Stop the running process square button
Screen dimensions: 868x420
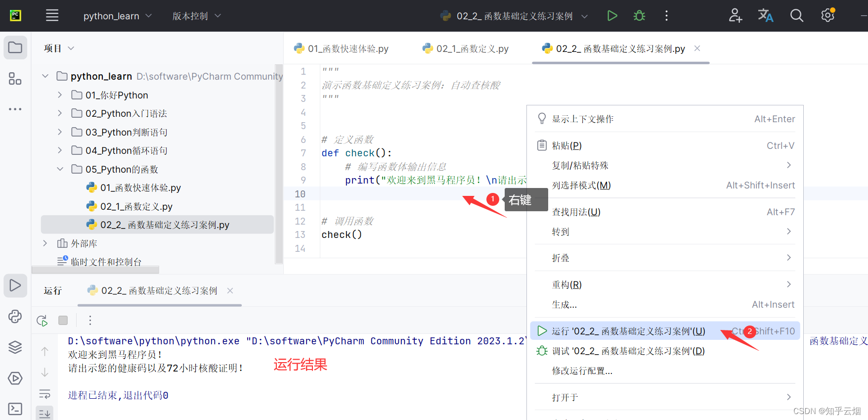click(63, 321)
